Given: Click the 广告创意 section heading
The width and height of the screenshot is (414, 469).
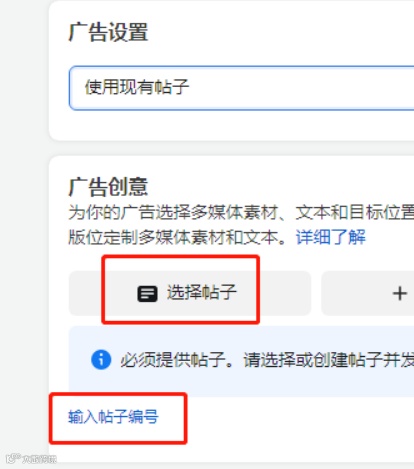Looking at the screenshot, I should (x=108, y=187).
